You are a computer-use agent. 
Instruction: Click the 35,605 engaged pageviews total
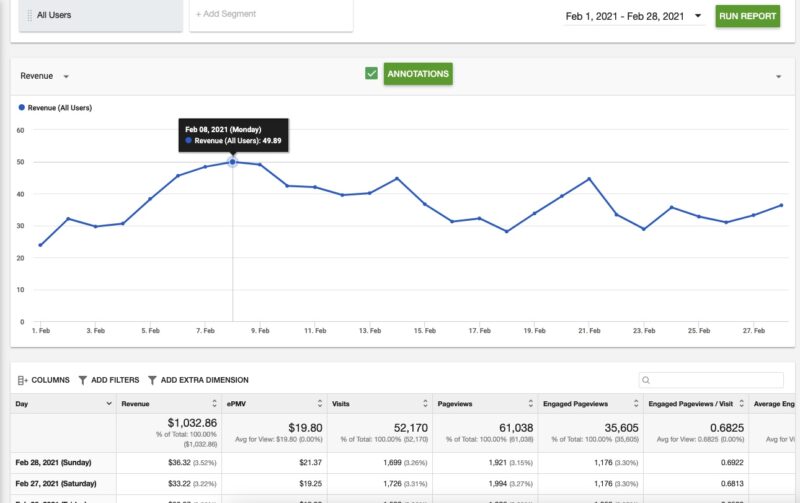click(621, 427)
